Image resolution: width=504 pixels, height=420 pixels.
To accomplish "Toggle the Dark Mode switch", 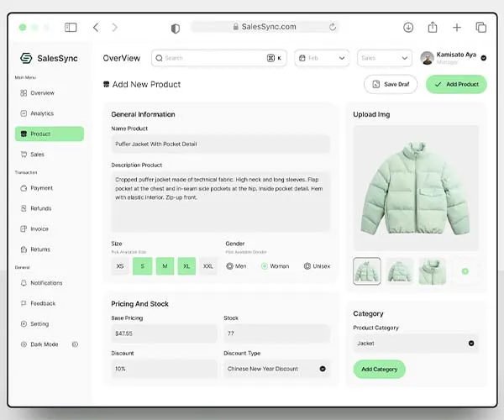I will tap(75, 344).
